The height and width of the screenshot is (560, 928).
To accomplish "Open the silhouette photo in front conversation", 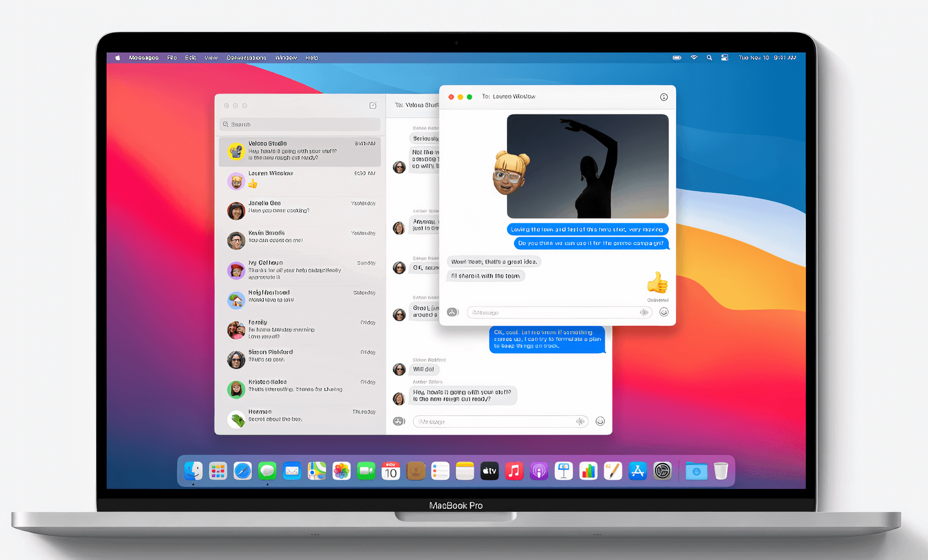I will coord(588,166).
